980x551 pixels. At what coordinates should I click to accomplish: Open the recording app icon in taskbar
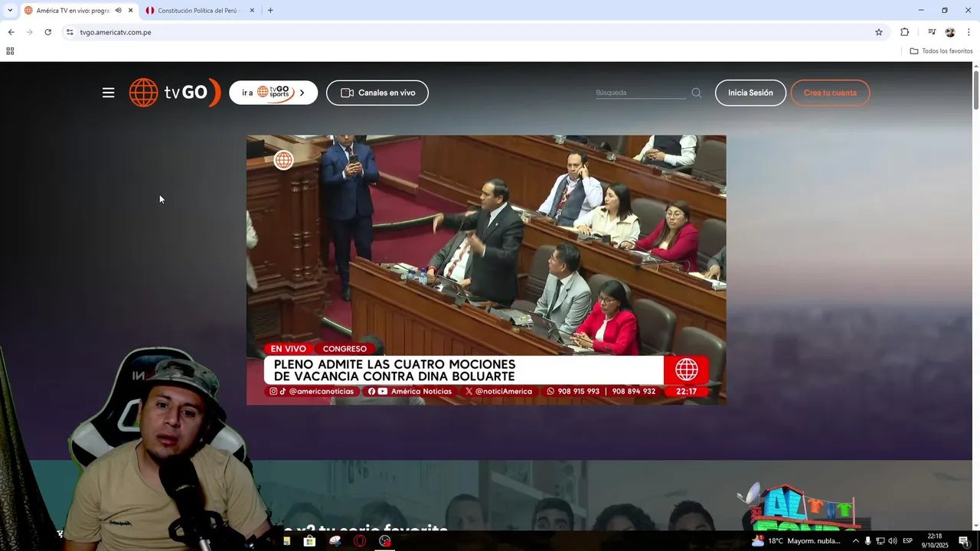(x=385, y=541)
